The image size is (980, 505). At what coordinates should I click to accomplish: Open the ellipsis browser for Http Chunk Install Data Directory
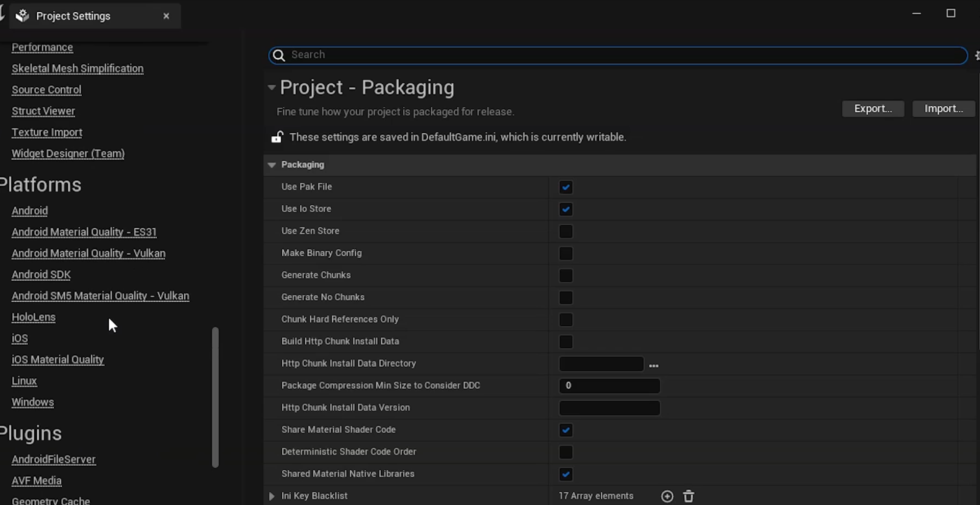[x=654, y=366]
